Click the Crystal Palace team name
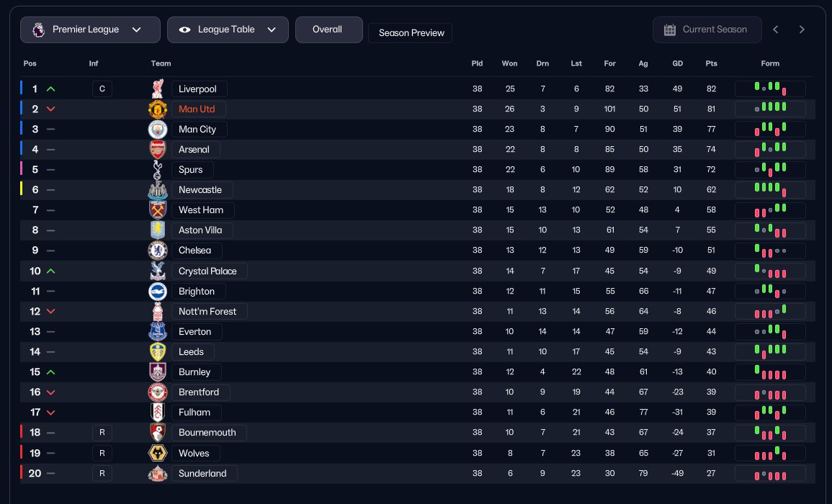This screenshot has height=504, width=832. pos(209,271)
